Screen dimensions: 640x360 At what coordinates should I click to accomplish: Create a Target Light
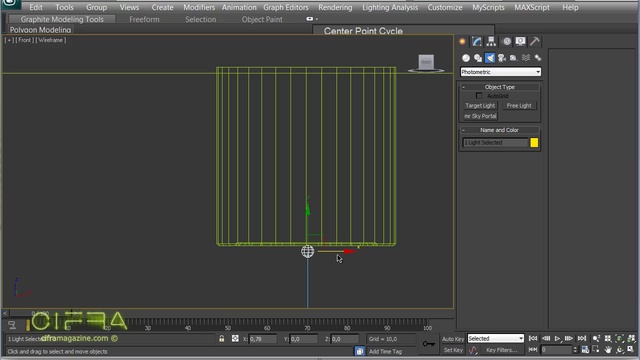[480, 106]
